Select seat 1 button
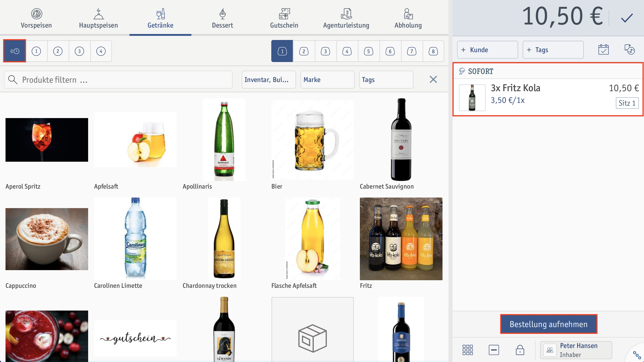 tap(282, 51)
